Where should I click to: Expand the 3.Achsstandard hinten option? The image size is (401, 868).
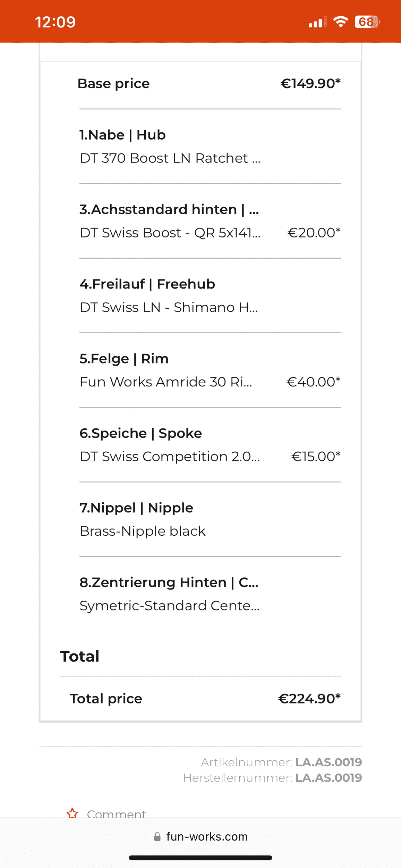coord(210,221)
